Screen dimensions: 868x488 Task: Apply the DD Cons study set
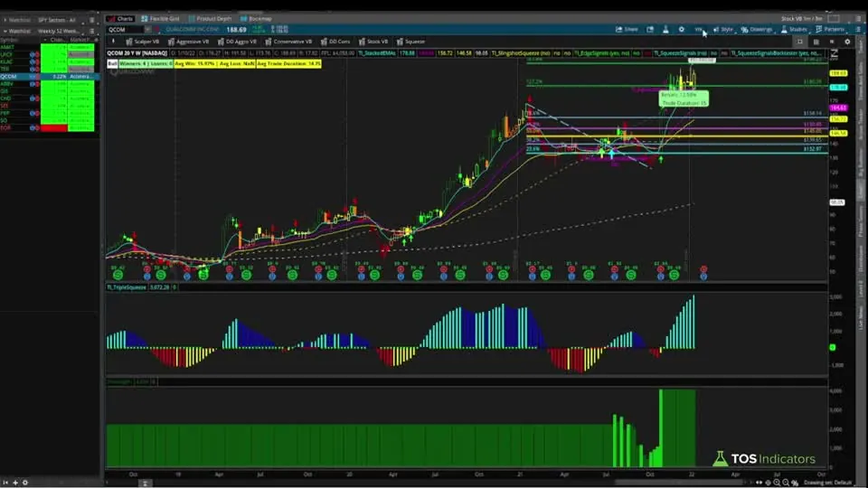[x=335, y=42]
